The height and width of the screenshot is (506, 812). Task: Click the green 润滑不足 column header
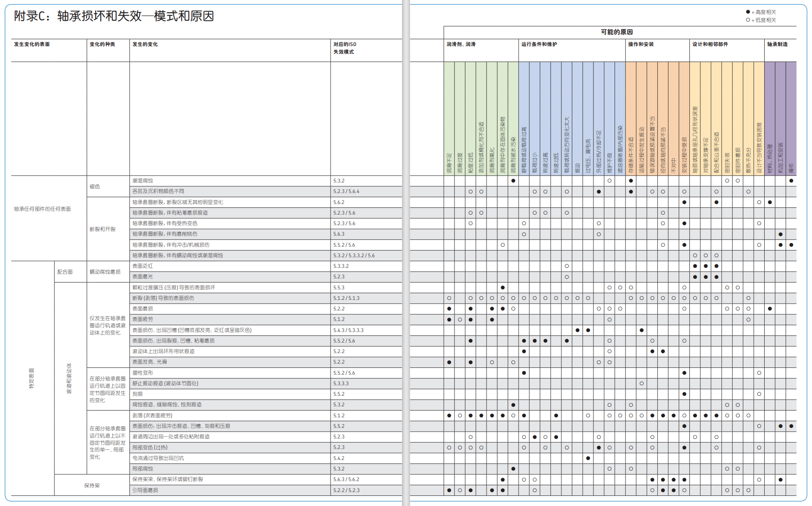(449, 163)
